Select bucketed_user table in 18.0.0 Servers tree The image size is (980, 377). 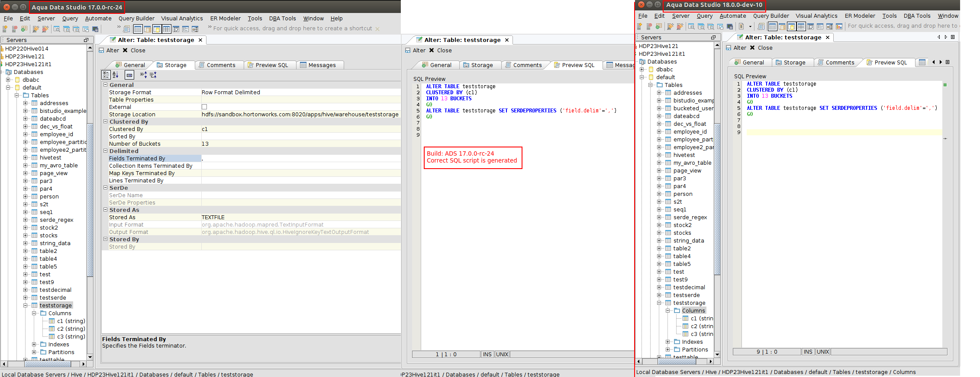tap(693, 108)
